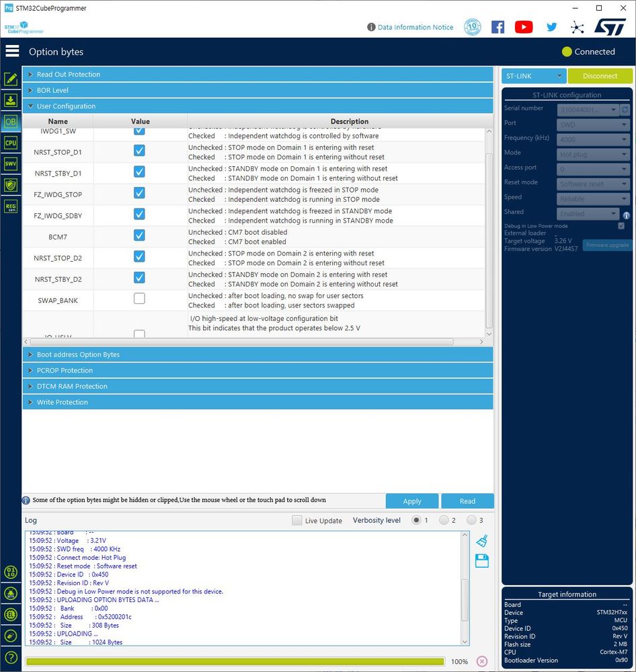Select verbosity level 3 radio button

(x=471, y=520)
